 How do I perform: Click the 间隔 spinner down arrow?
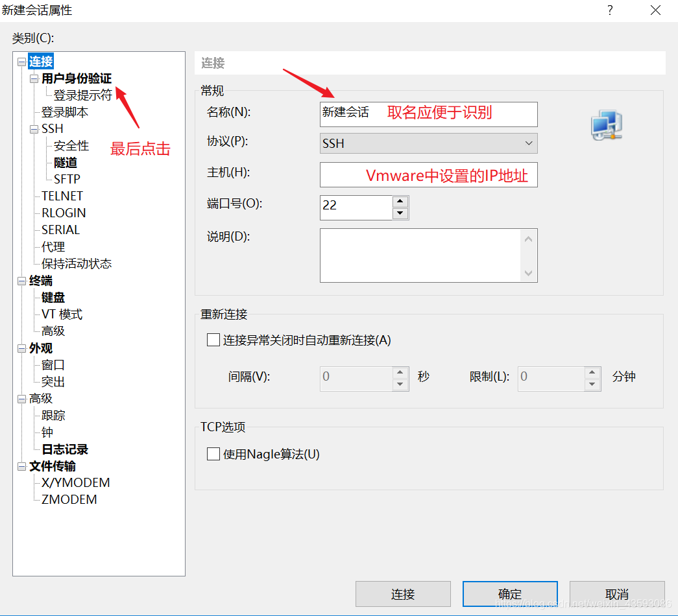400,385
